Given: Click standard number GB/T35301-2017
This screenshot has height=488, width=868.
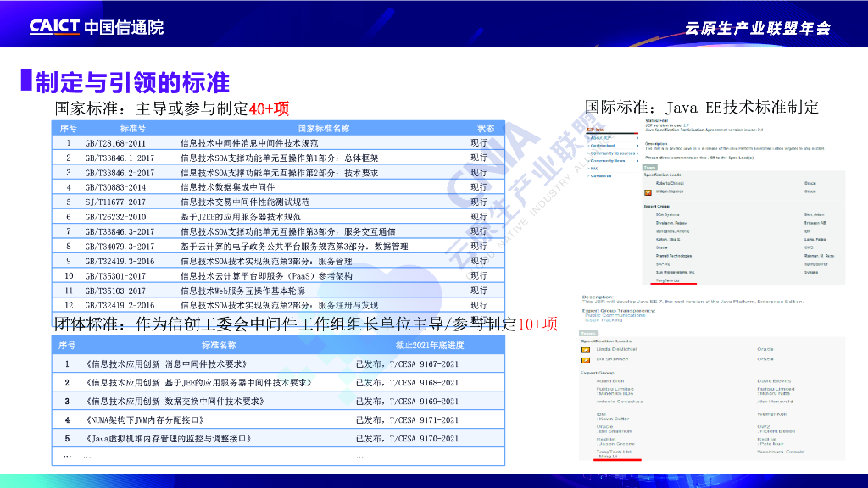Looking at the screenshot, I should [115, 276].
